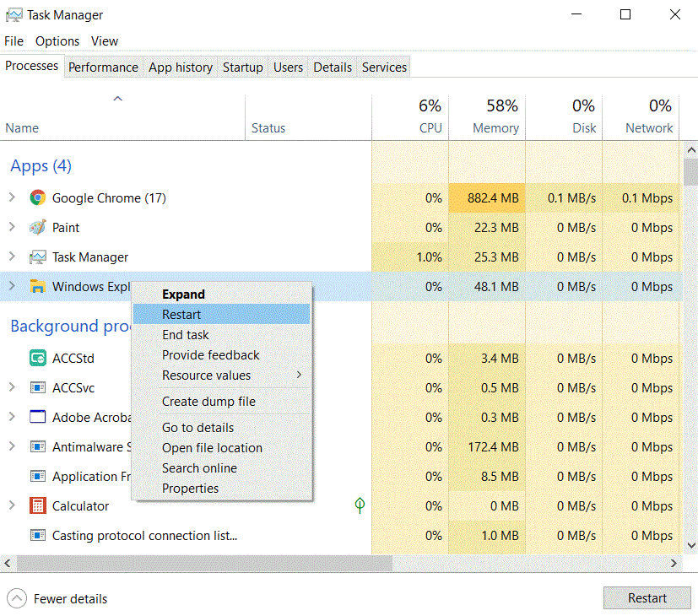
Task: Click the Task Manager process icon
Action: pyautogui.click(x=37, y=257)
